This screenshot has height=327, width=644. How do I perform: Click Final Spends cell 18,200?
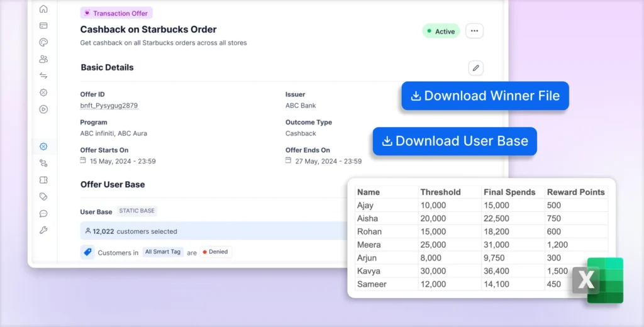click(x=513, y=231)
